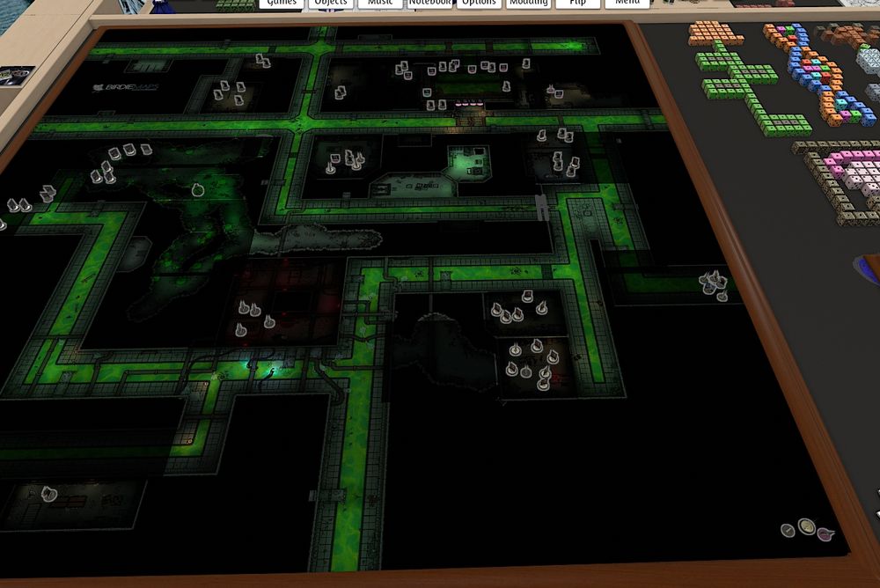The width and height of the screenshot is (880, 588).
Task: Open the Options menu
Action: pyautogui.click(x=480, y=4)
